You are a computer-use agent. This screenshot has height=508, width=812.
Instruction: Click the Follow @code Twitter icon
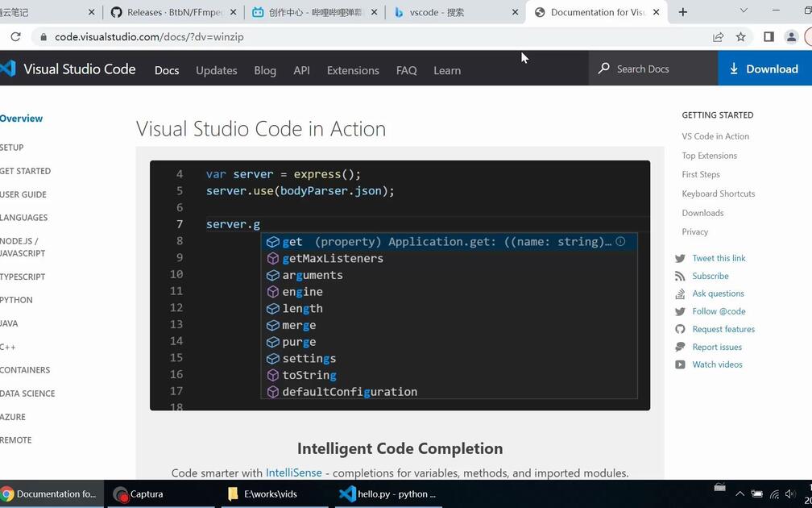[x=680, y=311]
